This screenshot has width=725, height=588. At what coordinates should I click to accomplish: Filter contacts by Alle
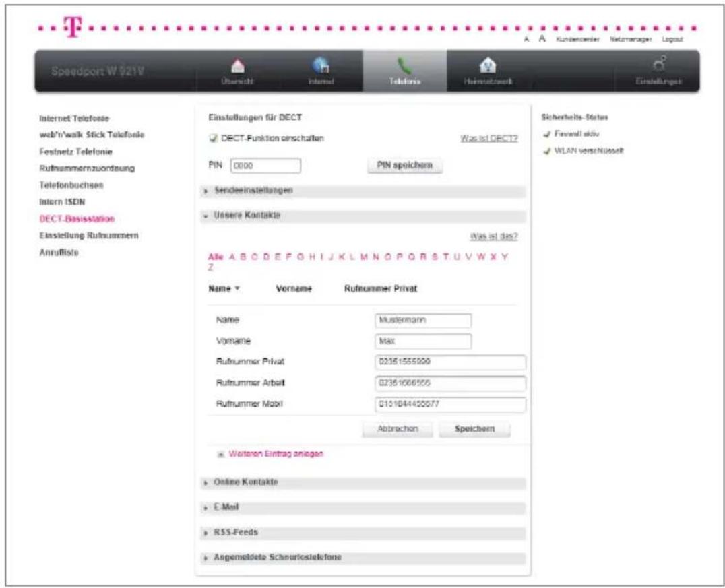(216, 257)
